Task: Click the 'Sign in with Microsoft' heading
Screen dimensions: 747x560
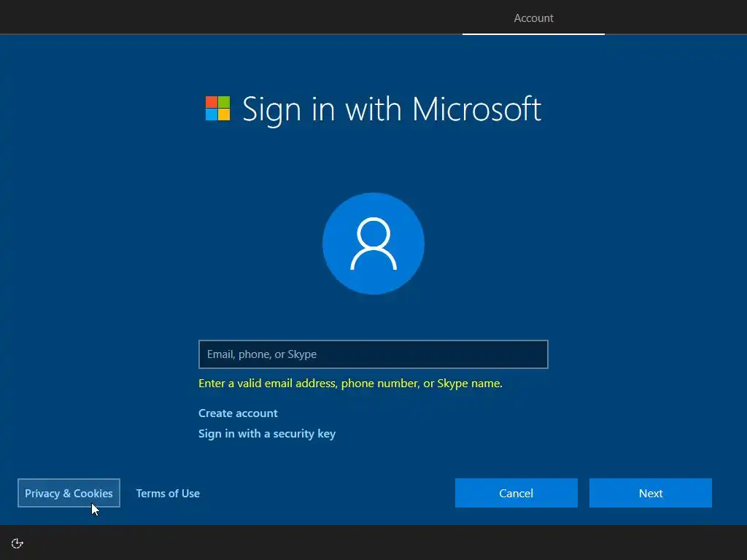Action: (x=392, y=109)
